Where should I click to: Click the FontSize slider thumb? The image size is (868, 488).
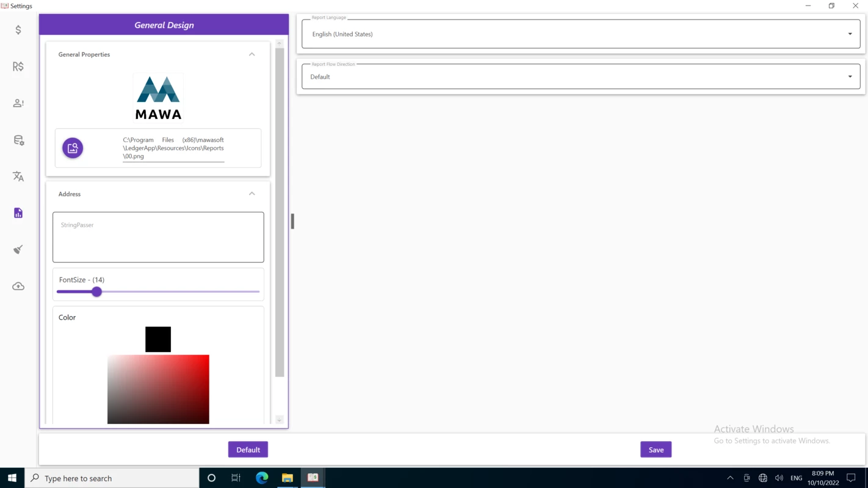coord(96,292)
